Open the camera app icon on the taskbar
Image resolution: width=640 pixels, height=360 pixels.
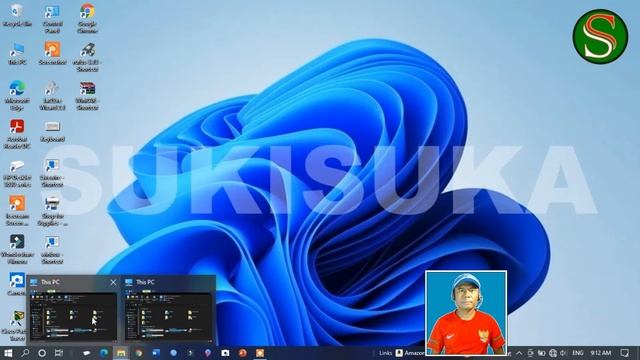tap(225, 353)
